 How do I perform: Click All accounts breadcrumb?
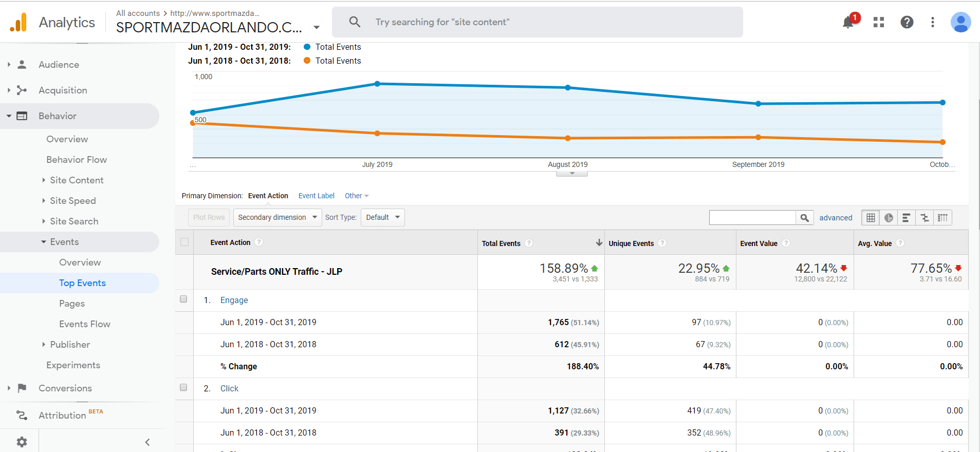[x=138, y=13]
